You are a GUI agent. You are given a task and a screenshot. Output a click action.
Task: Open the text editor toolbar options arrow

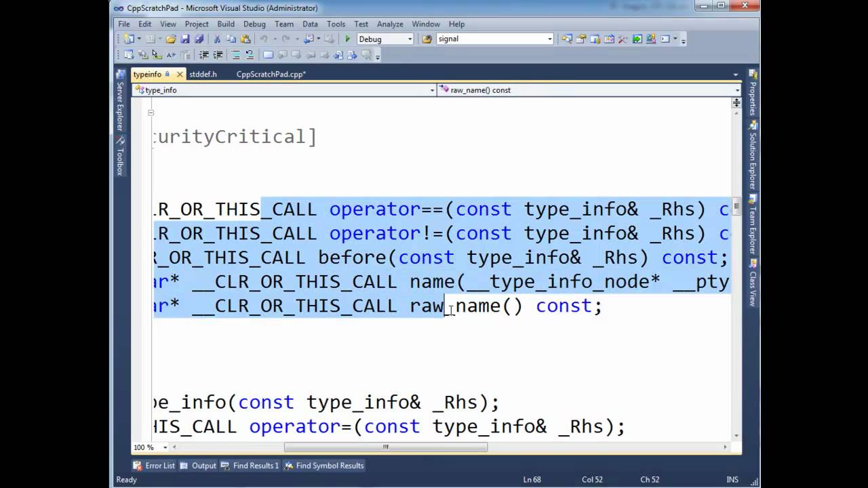378,56
